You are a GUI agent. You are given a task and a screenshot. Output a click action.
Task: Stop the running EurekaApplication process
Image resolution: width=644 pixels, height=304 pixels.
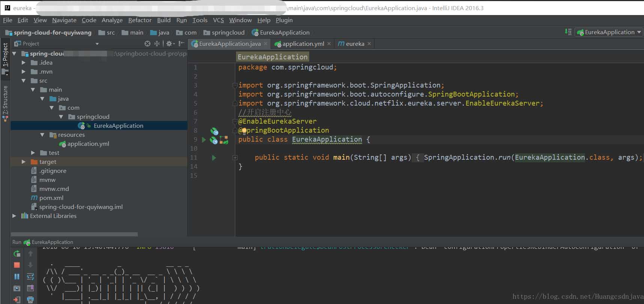tap(17, 265)
